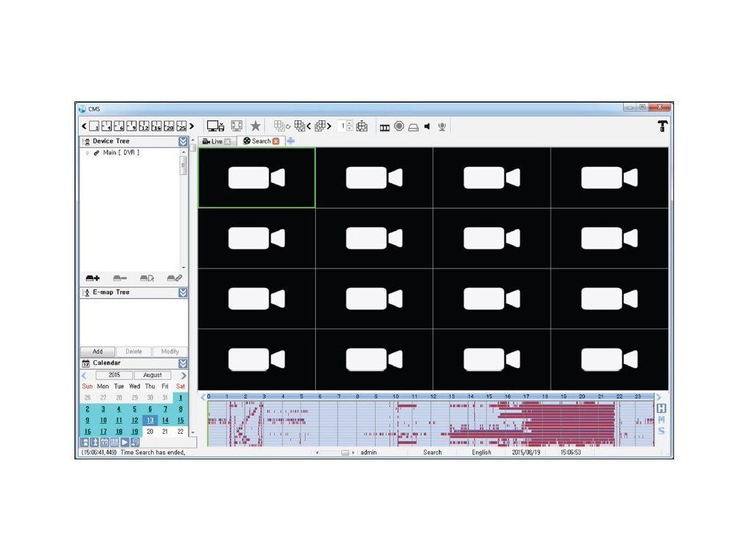Screen dimensions: 747x560
Task: Open the 2015 year selector
Action: (x=115, y=376)
